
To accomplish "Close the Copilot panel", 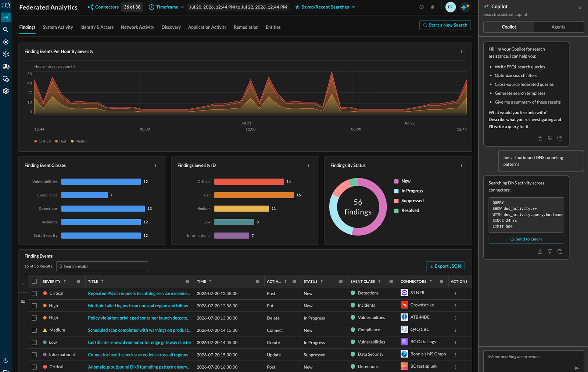I will 580,8.
